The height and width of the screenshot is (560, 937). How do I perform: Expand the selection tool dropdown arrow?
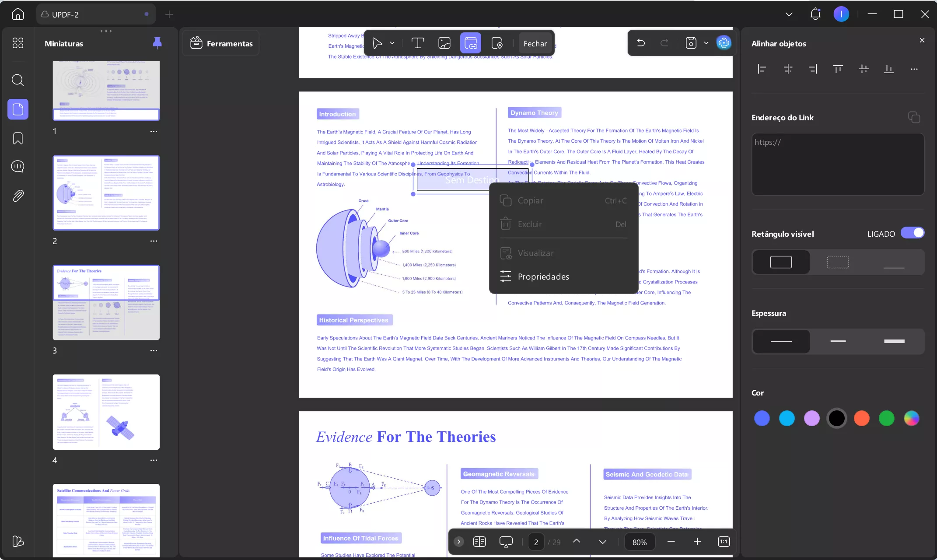tap(392, 43)
